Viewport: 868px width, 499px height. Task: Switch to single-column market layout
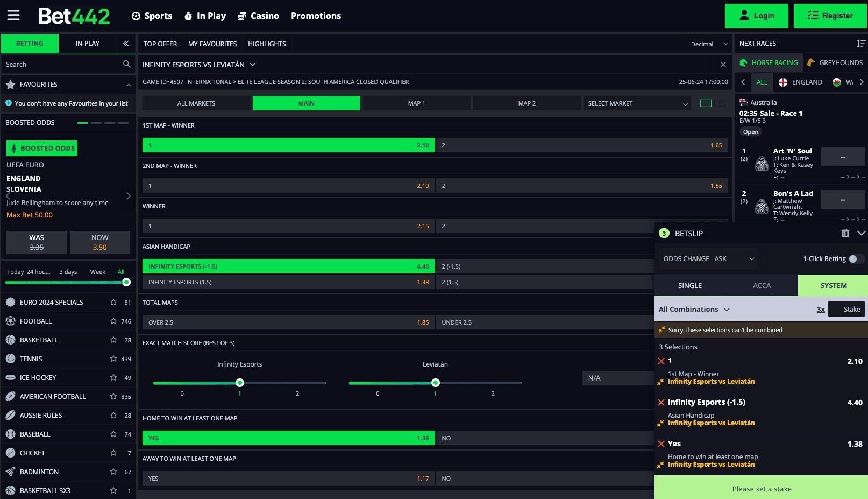pos(706,103)
